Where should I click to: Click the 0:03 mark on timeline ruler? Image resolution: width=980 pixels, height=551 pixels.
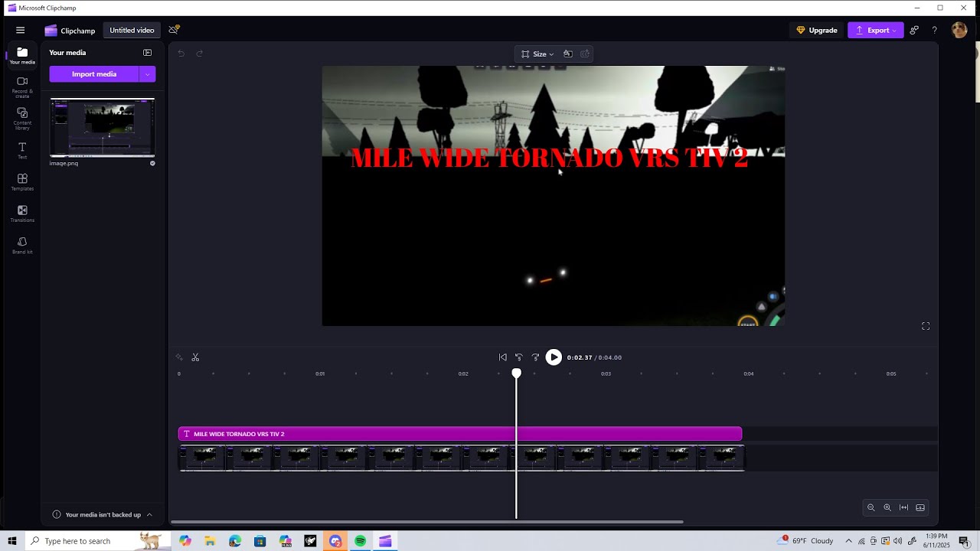606,373
